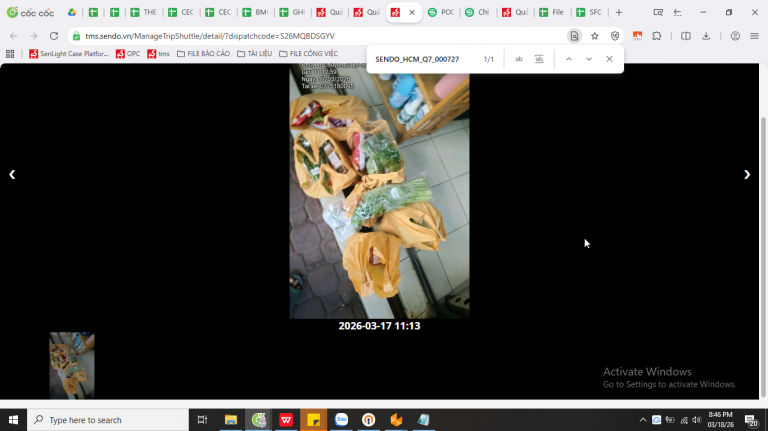Toggle match case 'ab' in find bar

coord(519,59)
